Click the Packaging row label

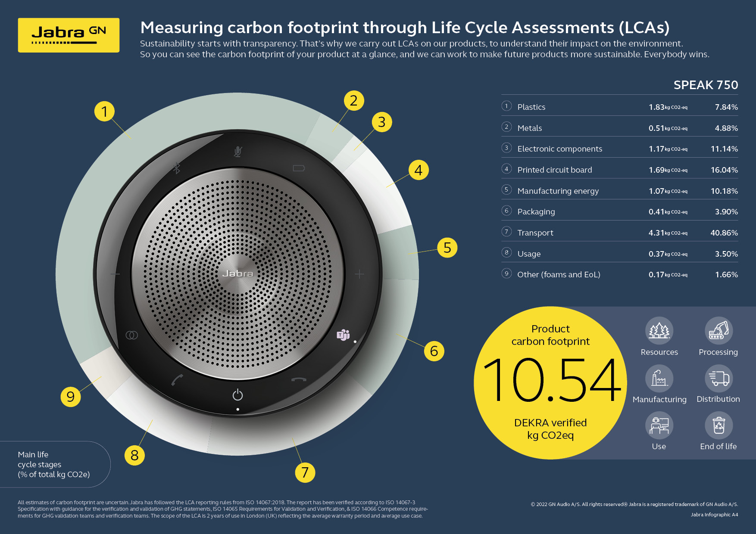536,211
